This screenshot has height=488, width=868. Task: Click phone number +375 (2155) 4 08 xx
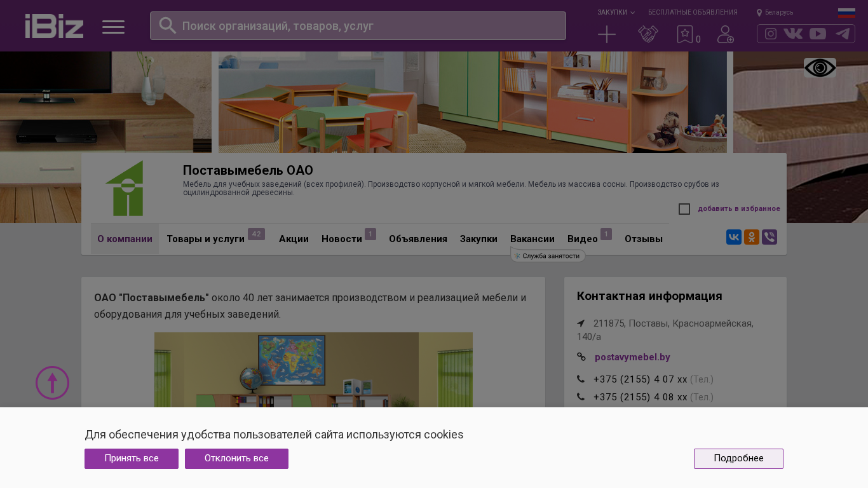tap(641, 397)
